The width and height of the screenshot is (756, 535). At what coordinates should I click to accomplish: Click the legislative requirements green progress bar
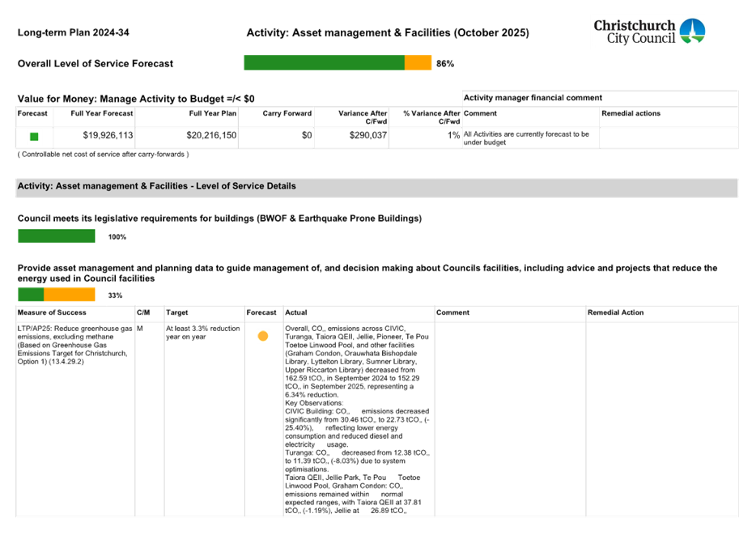57,236
